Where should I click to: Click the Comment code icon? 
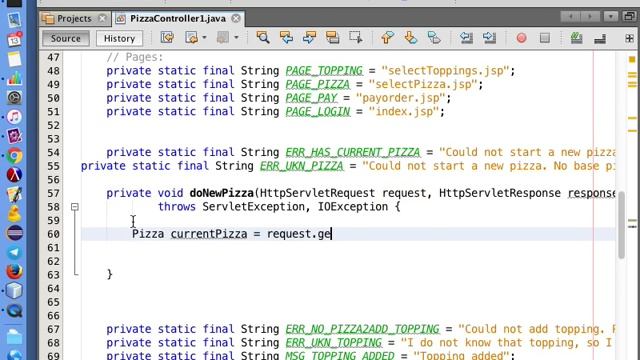point(576,38)
